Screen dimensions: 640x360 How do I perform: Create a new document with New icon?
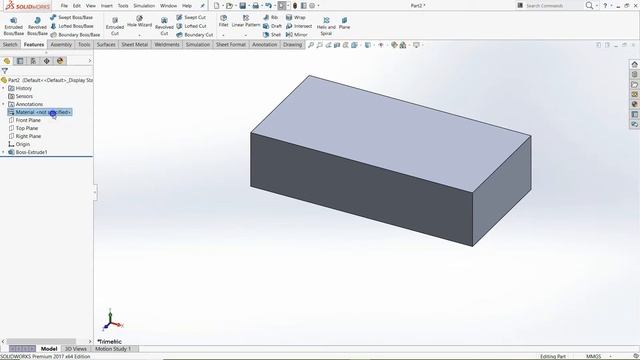pos(217,6)
